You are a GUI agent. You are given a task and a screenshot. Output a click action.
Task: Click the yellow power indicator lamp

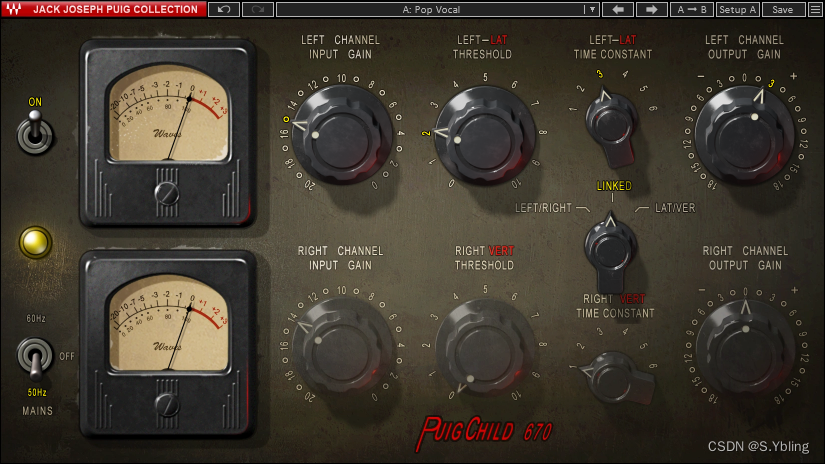click(35, 243)
